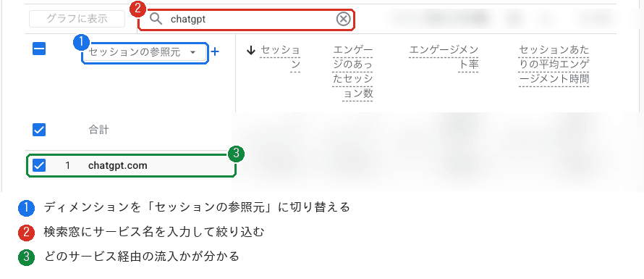644x279 pixels.
Task: Click the descending sort arrow beside セッション
Action: click(x=250, y=51)
